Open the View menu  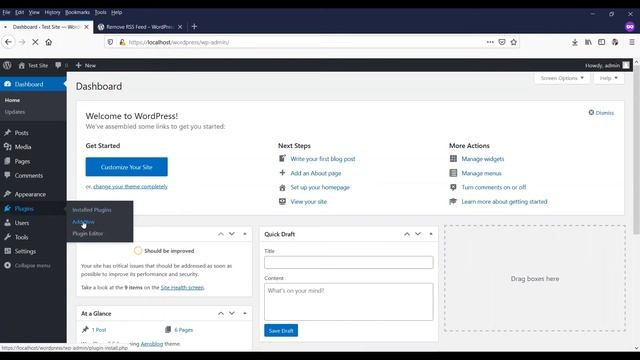[x=34, y=12]
